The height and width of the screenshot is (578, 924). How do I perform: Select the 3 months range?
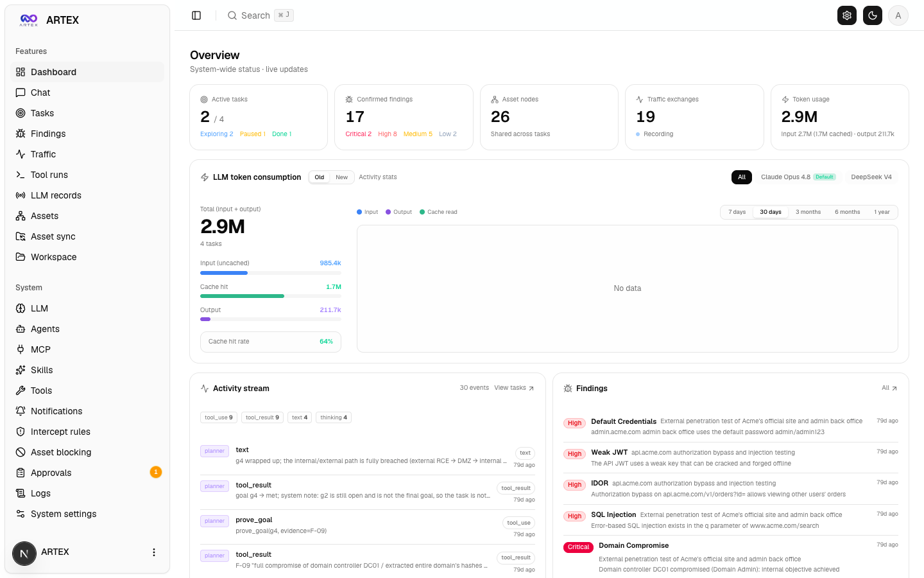click(x=808, y=212)
